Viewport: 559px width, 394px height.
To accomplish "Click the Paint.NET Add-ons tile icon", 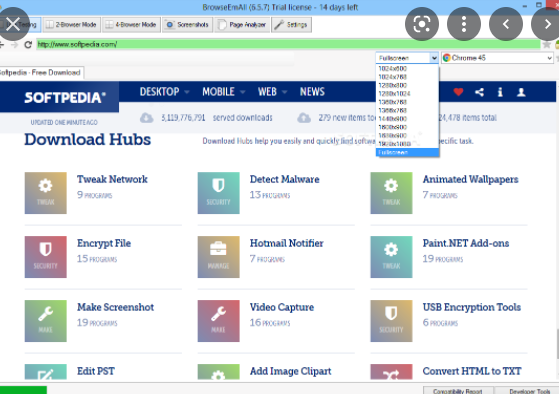I will (x=391, y=257).
